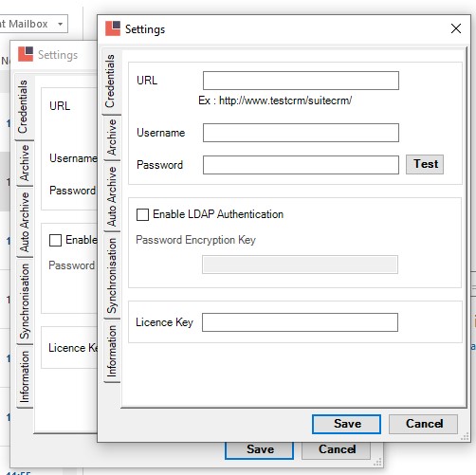Select the Credentials tab in front dialog
Screen dimensions: 476x475
pyautogui.click(x=111, y=82)
